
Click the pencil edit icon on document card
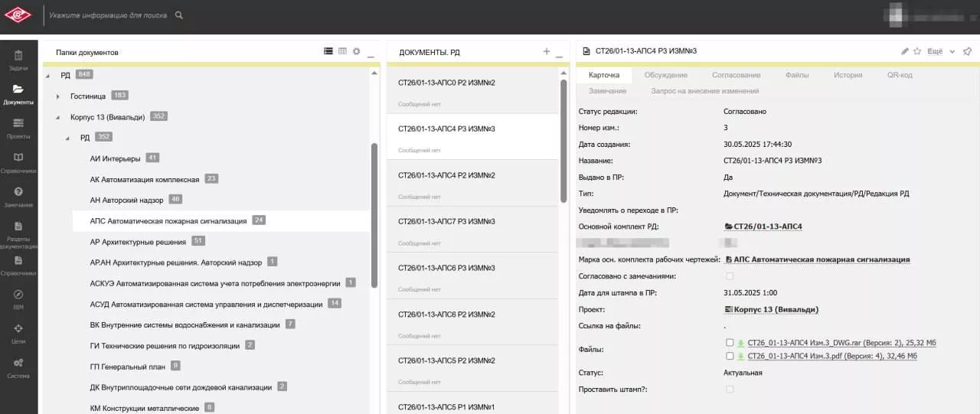coord(905,51)
